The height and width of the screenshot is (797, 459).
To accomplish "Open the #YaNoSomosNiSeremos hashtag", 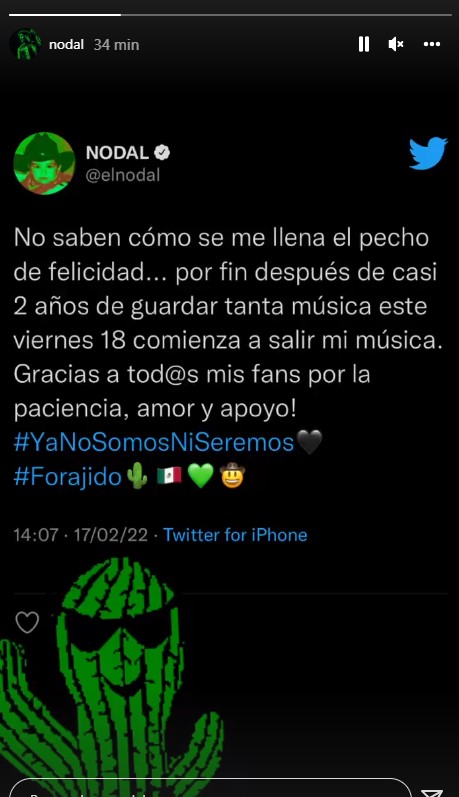I will [154, 442].
